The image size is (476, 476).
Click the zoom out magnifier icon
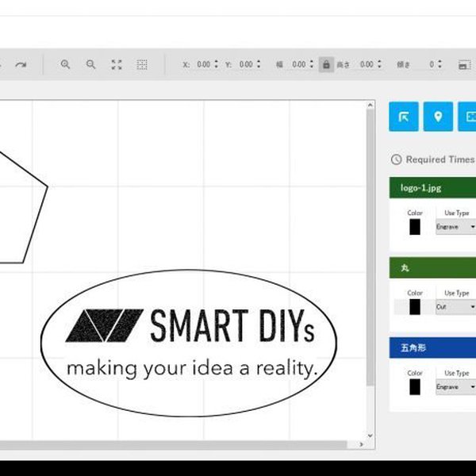[91, 65]
